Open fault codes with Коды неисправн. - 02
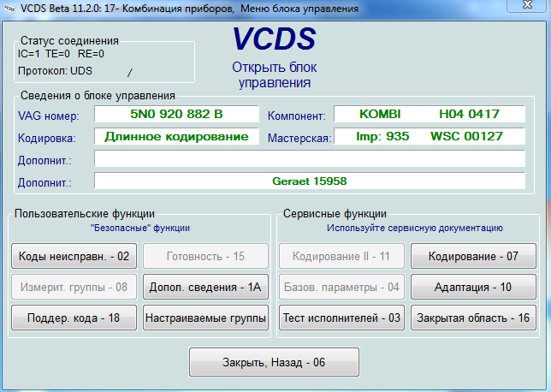This screenshot has height=392, width=551. pos(74,256)
